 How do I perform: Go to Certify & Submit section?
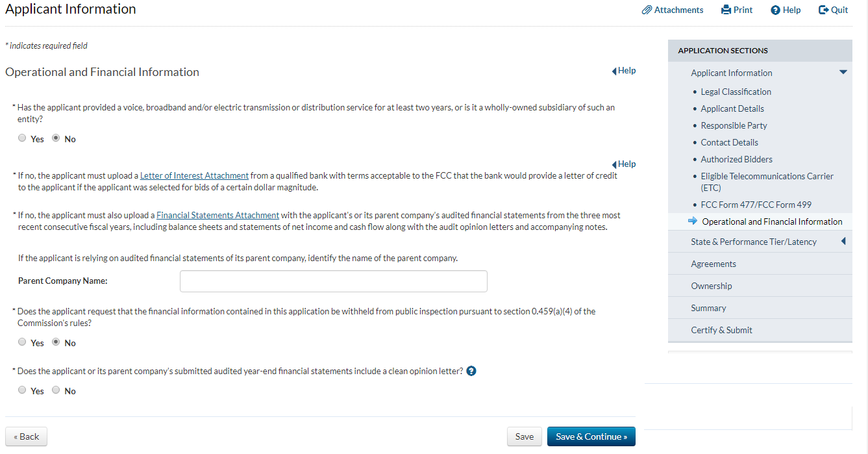[721, 330]
